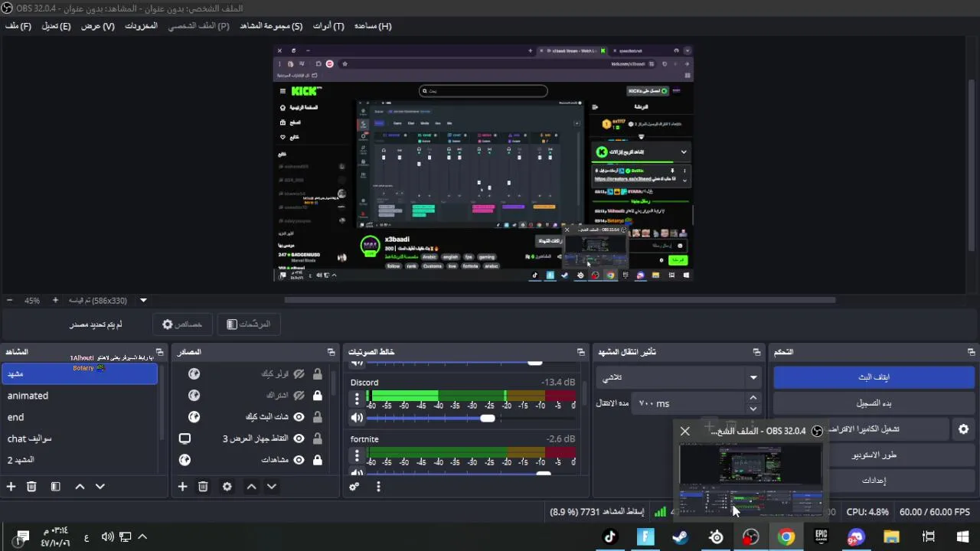Open the ملف (F) menu
This screenshot has width=980, height=551.
[18, 26]
